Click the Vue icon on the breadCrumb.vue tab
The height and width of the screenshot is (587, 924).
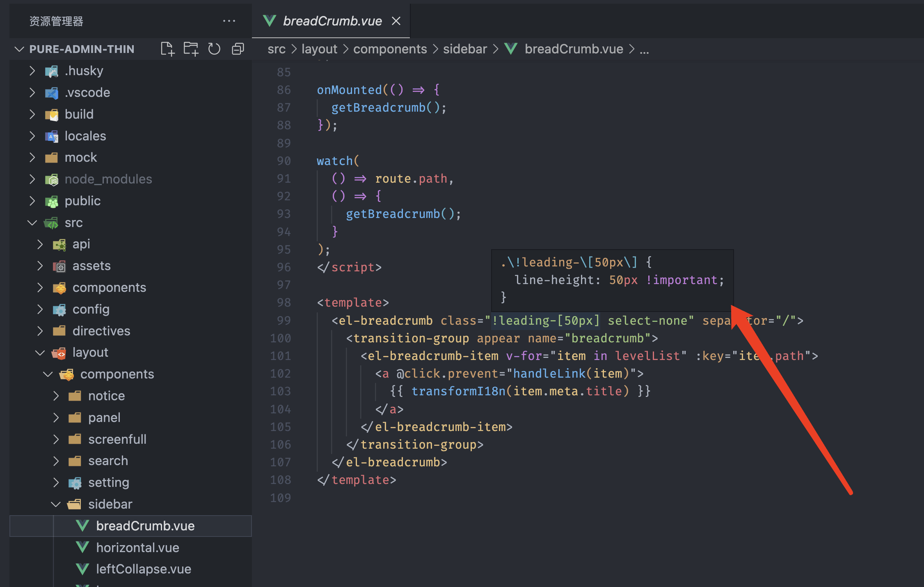point(270,21)
